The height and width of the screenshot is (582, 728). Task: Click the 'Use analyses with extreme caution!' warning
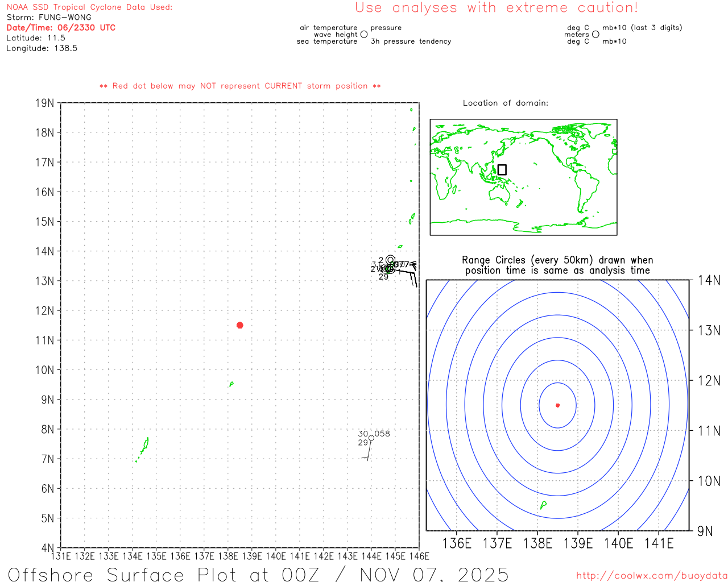[x=496, y=8]
